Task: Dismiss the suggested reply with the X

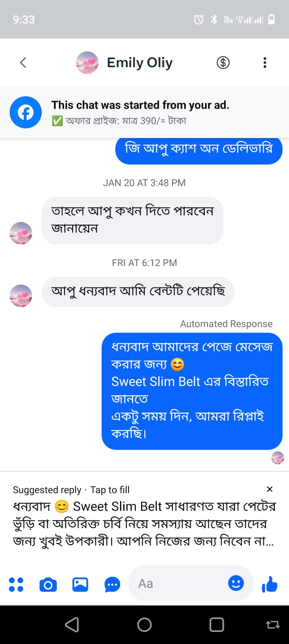Action: pos(270,489)
